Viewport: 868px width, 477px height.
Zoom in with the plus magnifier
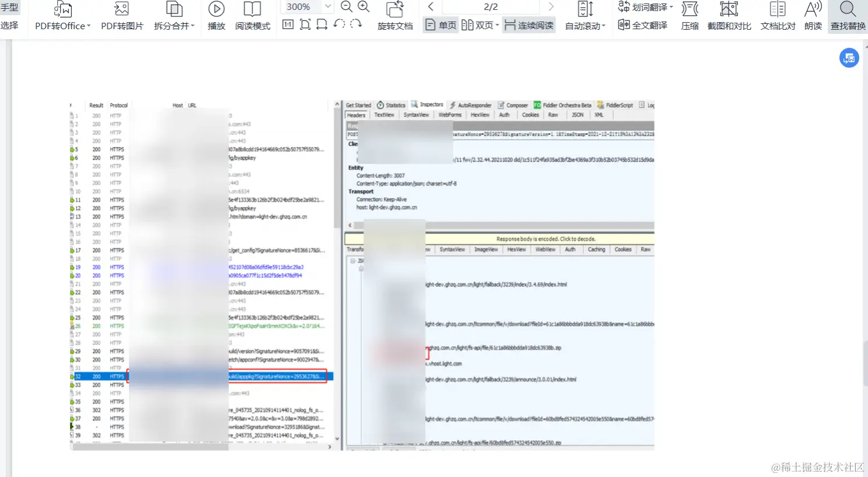pyautogui.click(x=363, y=7)
